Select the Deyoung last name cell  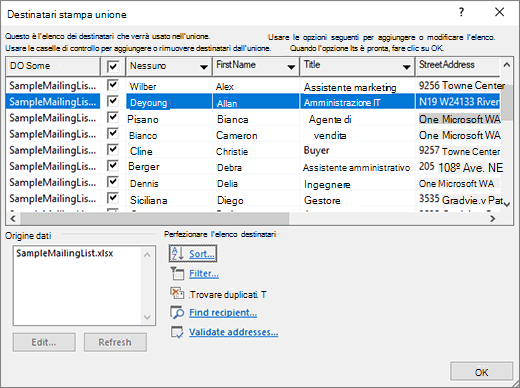pyautogui.click(x=169, y=102)
